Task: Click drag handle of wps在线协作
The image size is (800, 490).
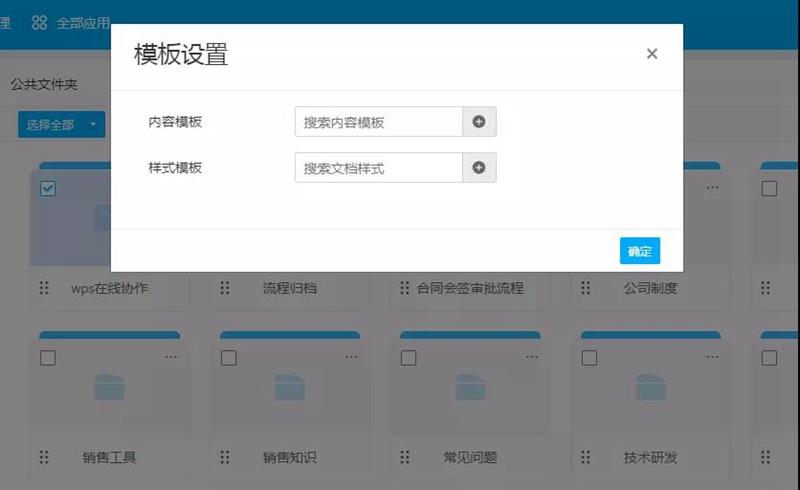Action: (44, 288)
